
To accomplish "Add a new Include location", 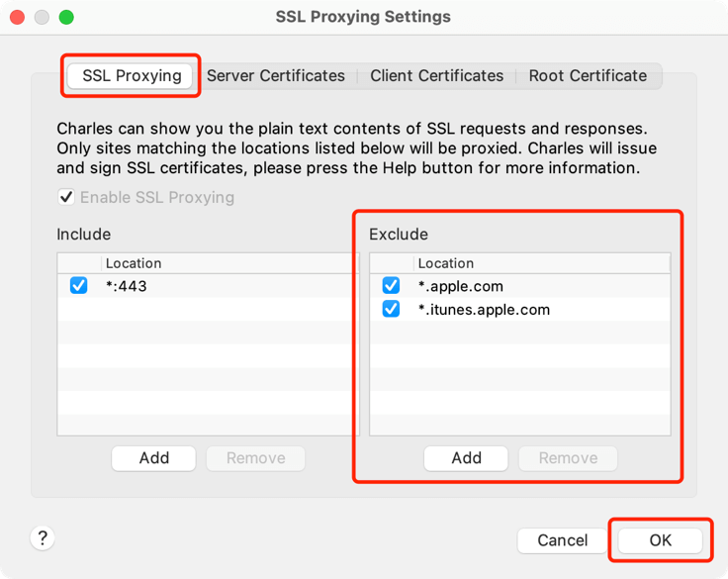I will click(x=154, y=458).
